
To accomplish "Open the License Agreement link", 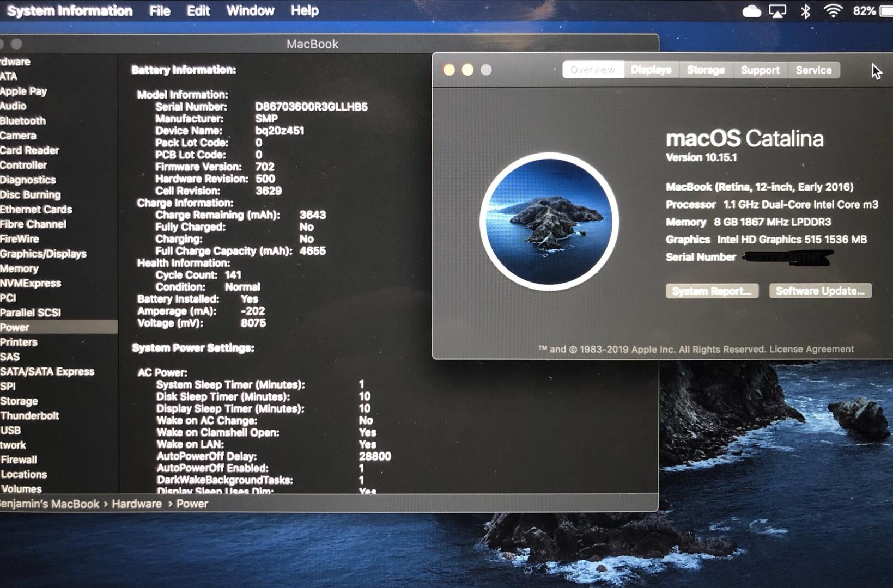I will (x=811, y=349).
